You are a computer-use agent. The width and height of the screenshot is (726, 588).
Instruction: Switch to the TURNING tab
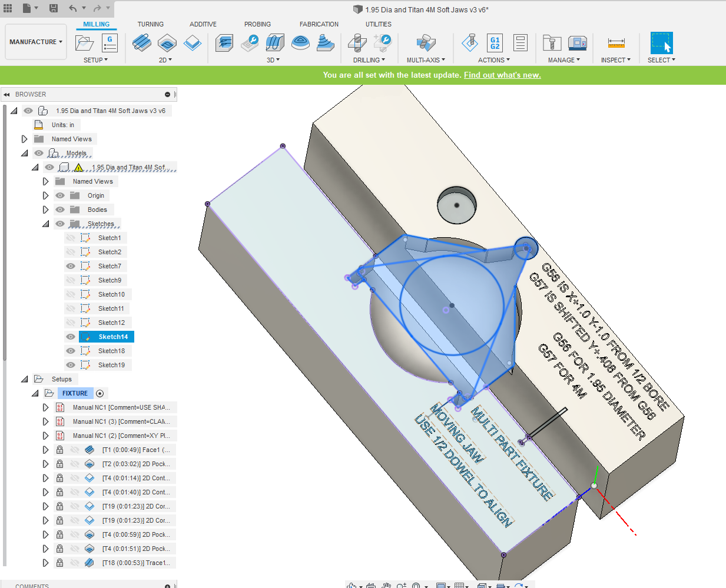[150, 24]
